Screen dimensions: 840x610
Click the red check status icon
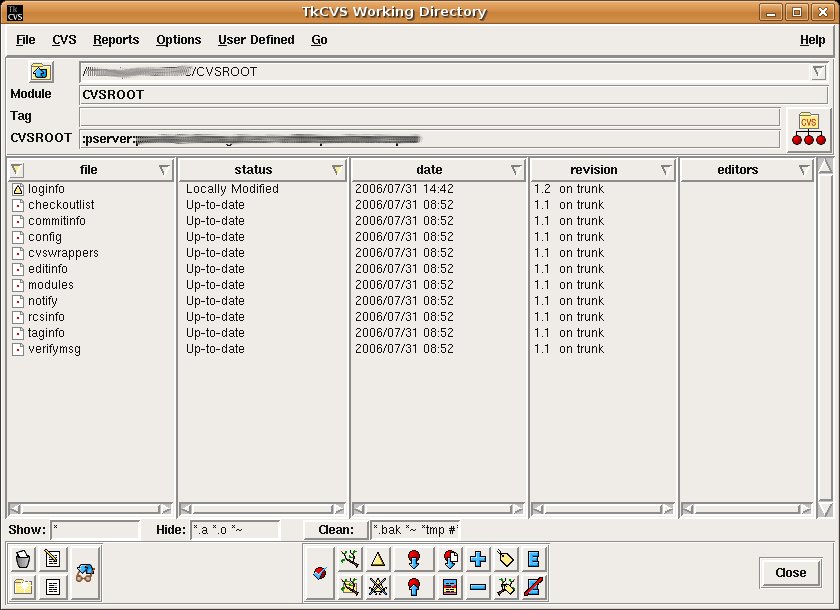[x=319, y=572]
